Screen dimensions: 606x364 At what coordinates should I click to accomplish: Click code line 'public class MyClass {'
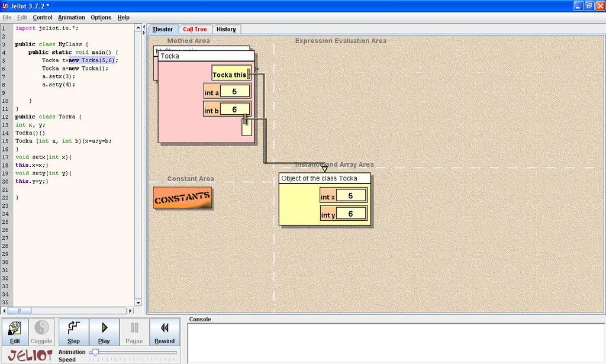point(52,44)
